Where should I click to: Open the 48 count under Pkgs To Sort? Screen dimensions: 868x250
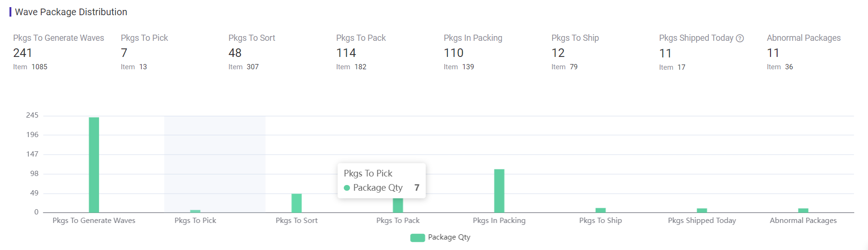[235, 53]
